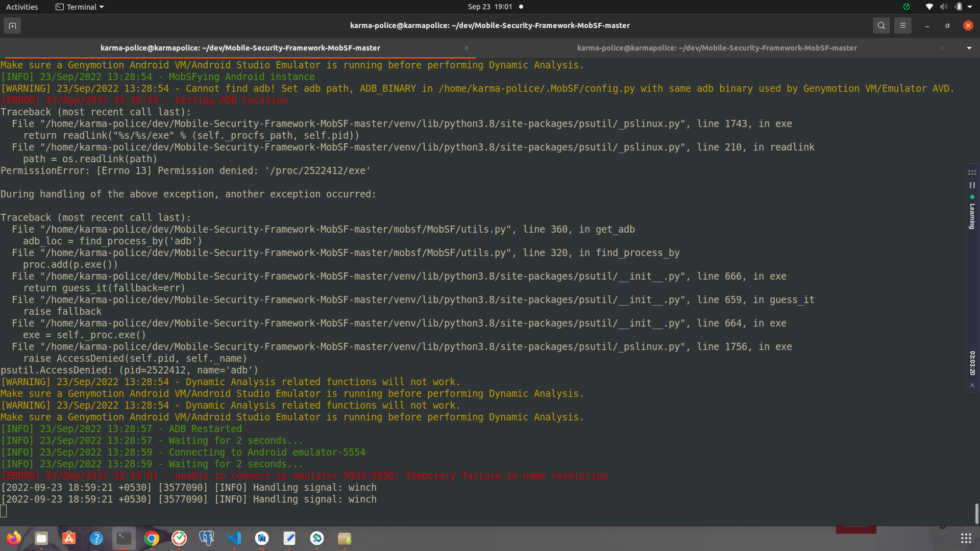
Task: Open Google Chrome from the dock
Action: tap(151, 539)
